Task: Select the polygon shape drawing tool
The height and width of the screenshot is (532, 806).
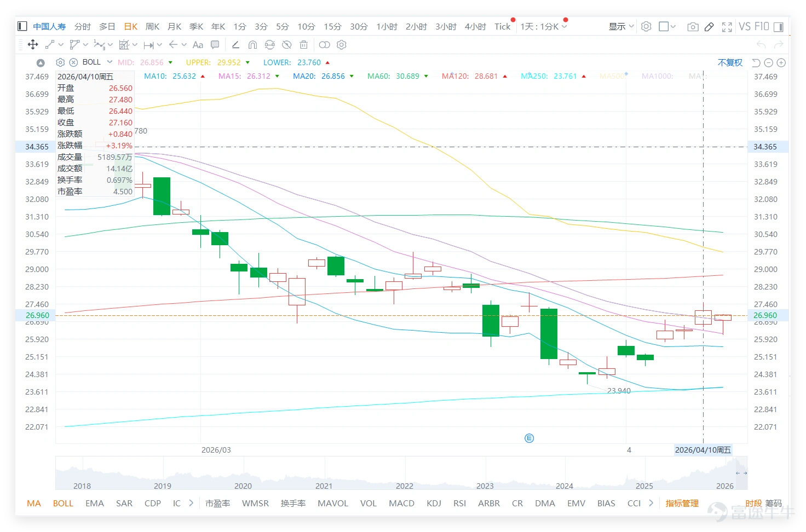Action: (x=74, y=45)
